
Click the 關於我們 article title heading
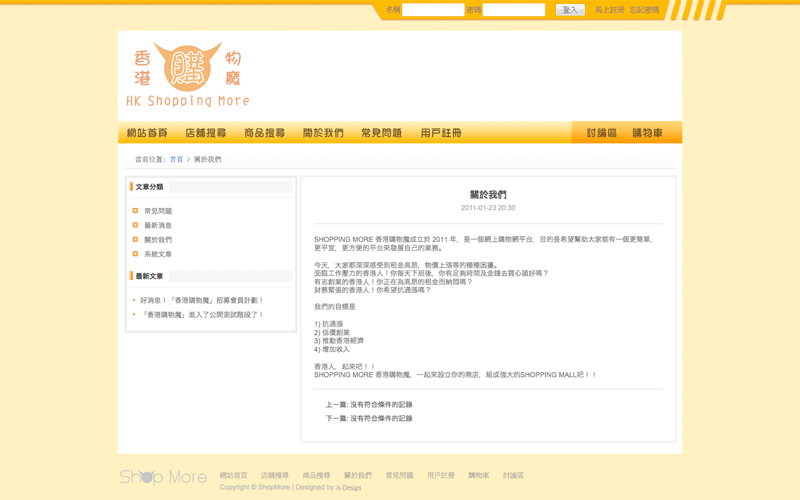[488, 194]
